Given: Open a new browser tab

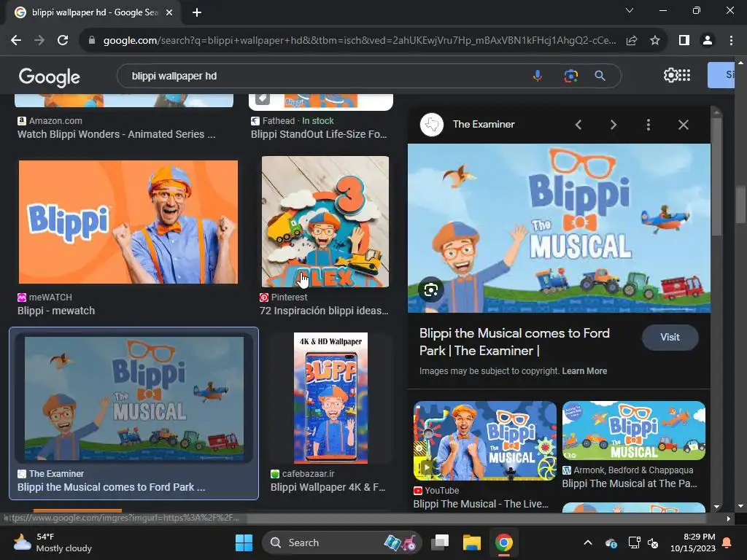Looking at the screenshot, I should [197, 12].
